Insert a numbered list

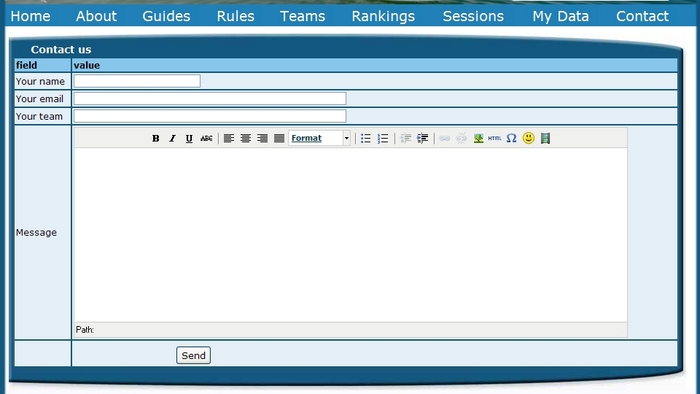coord(383,138)
